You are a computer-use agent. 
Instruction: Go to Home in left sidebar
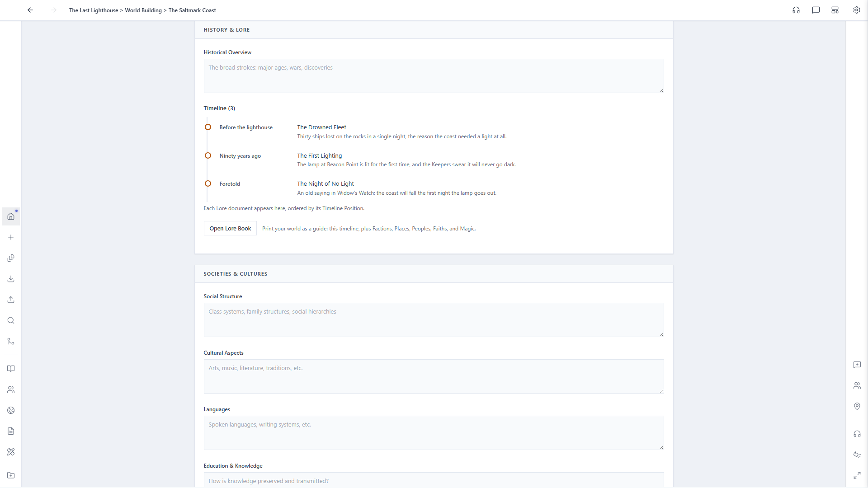pos(11,216)
